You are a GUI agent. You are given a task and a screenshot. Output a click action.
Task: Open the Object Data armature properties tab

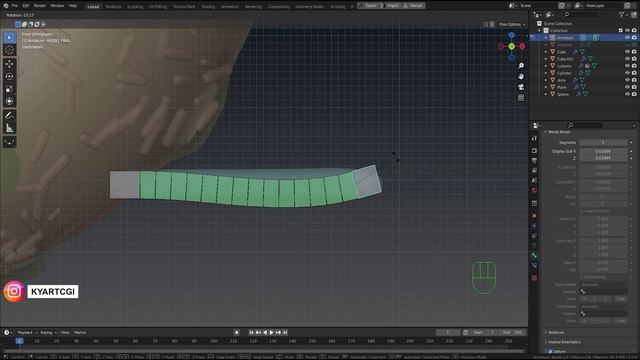pos(534,245)
